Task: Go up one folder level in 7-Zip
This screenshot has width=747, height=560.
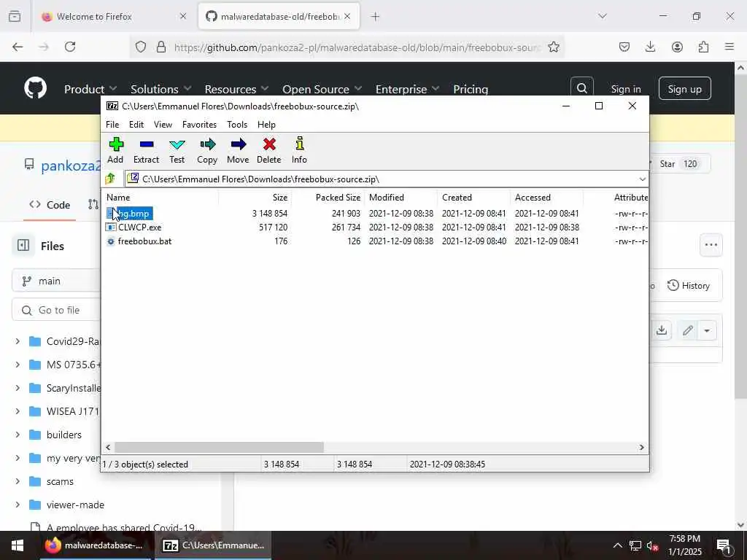Action: point(111,179)
